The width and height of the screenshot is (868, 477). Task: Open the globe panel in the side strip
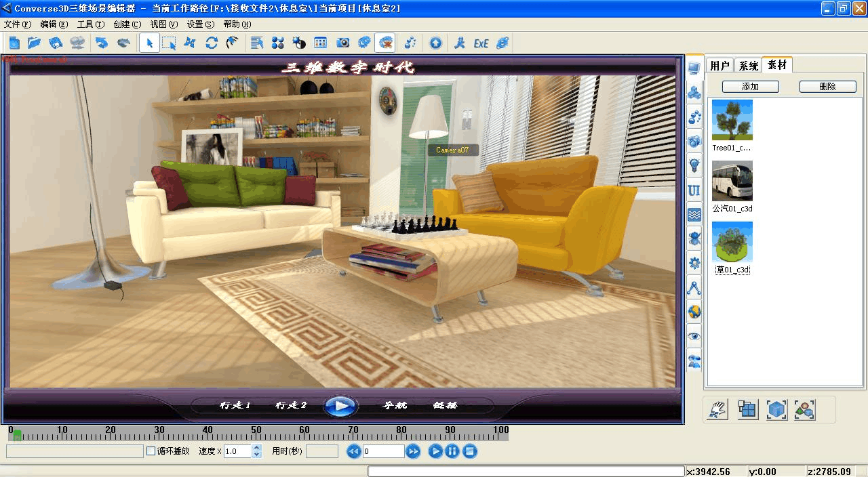point(694,312)
